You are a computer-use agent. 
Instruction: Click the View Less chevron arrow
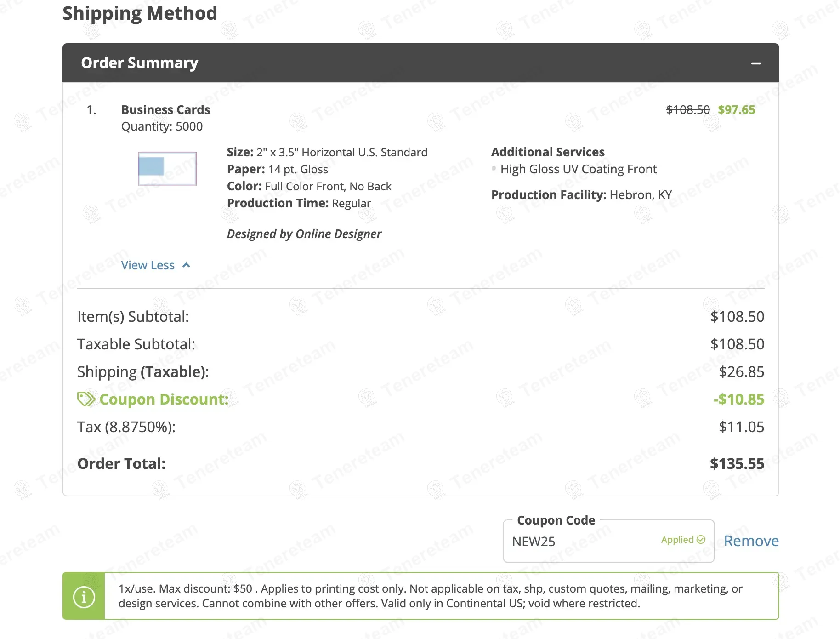(x=186, y=265)
